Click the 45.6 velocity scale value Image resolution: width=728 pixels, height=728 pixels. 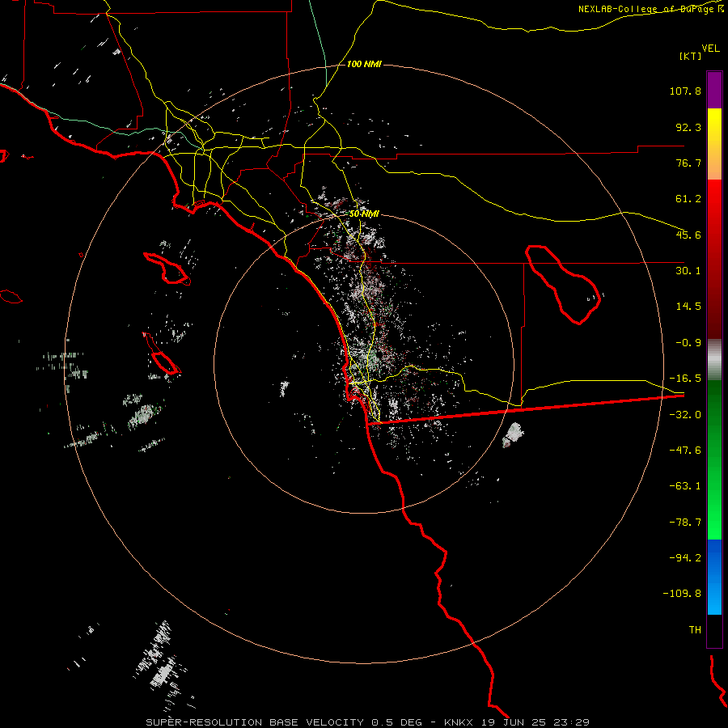688,235
